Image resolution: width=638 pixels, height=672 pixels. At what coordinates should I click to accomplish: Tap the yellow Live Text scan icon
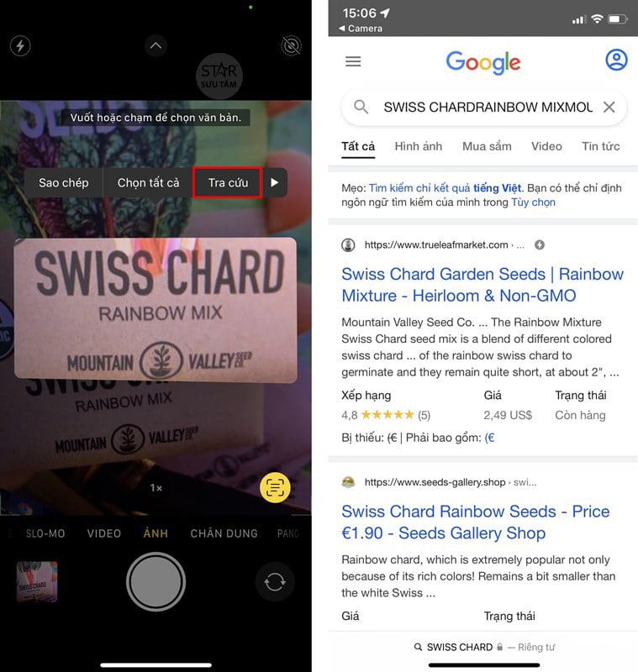pyautogui.click(x=275, y=487)
